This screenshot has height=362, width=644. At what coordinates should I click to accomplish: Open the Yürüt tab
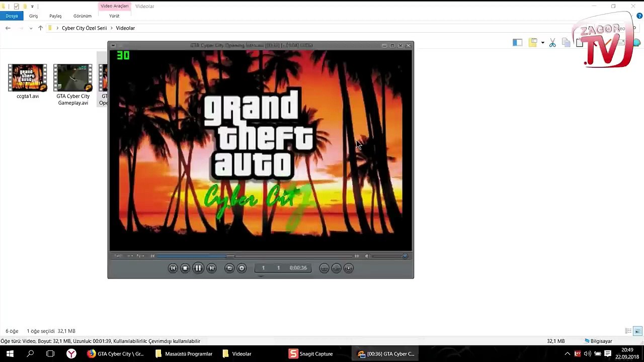point(114,16)
